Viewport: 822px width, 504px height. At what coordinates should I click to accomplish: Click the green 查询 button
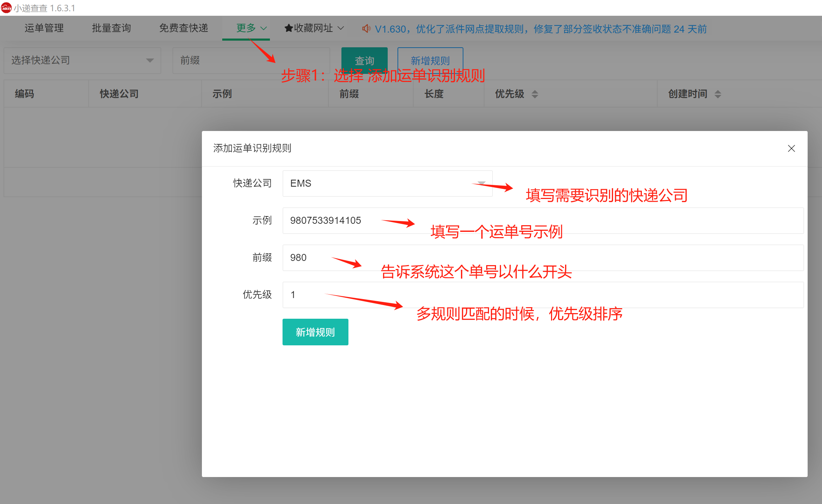pyautogui.click(x=364, y=60)
